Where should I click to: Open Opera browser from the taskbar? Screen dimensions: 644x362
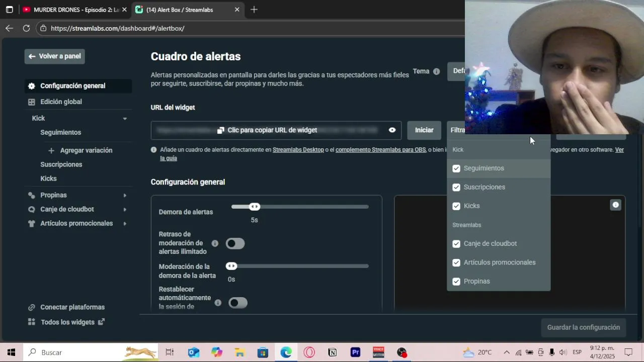coord(309,352)
